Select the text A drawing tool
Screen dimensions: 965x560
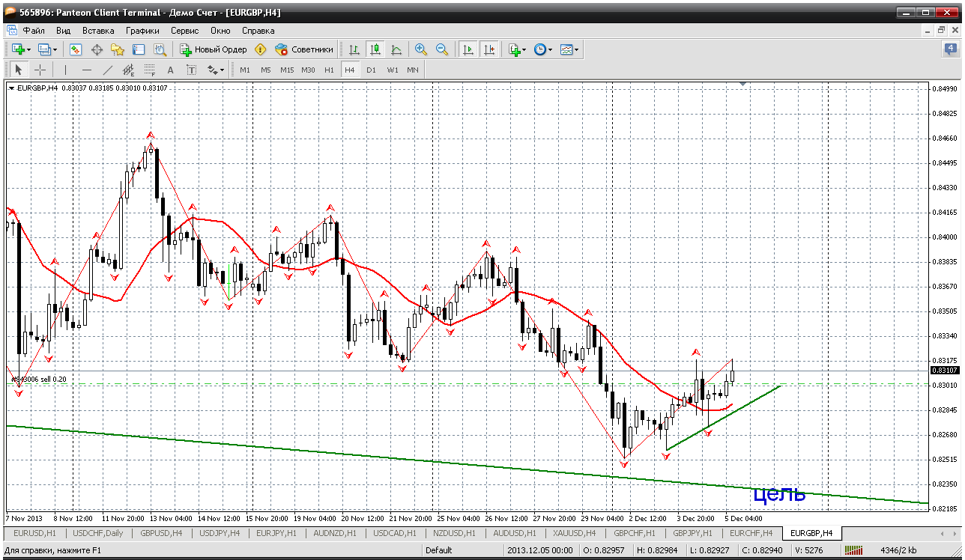(x=171, y=70)
